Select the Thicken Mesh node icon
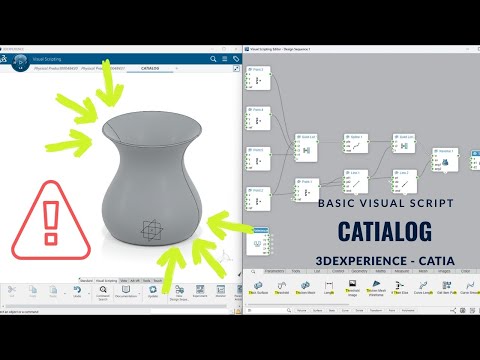The image size is (480, 360). (x=305, y=285)
